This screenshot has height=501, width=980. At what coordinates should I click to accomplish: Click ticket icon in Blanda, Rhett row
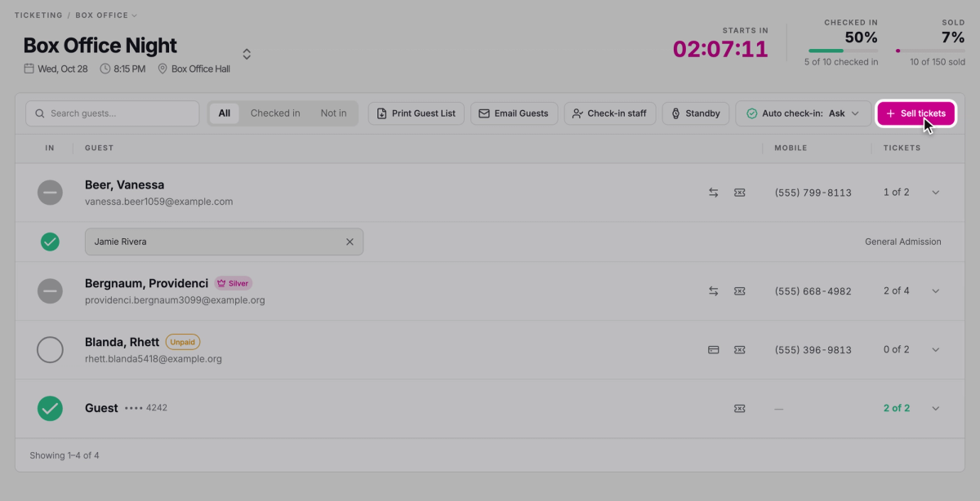[x=739, y=349]
